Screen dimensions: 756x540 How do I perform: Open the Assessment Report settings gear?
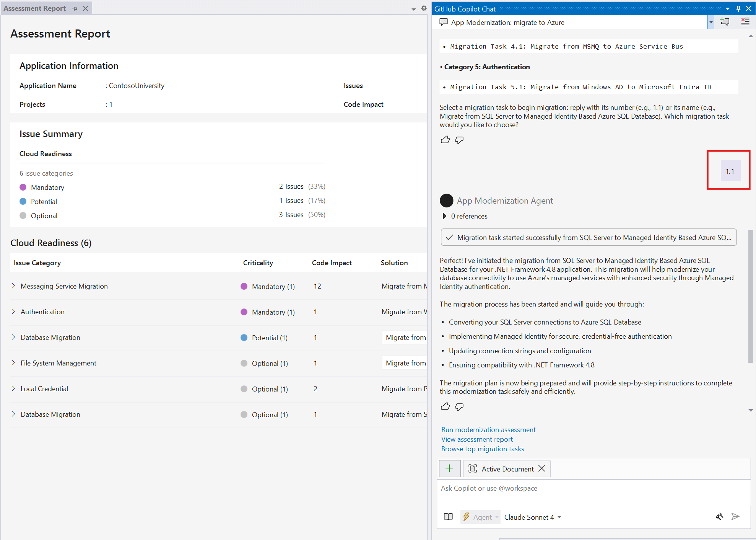point(424,8)
